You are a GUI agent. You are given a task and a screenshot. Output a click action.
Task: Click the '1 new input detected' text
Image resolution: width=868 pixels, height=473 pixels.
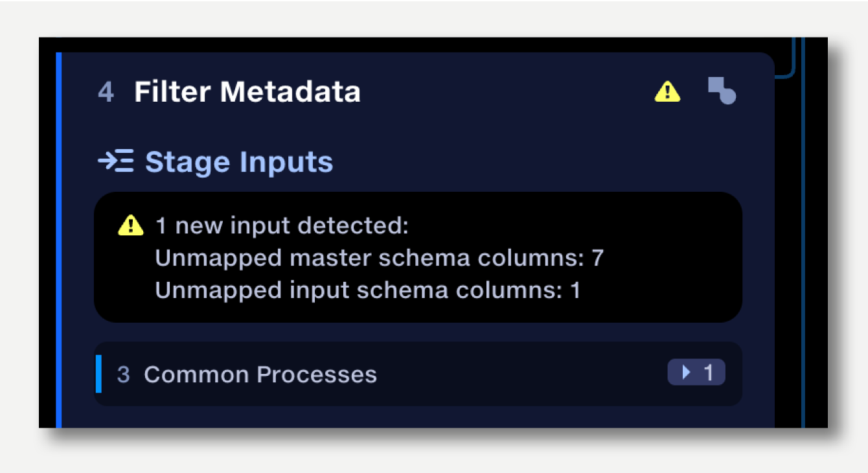282,226
